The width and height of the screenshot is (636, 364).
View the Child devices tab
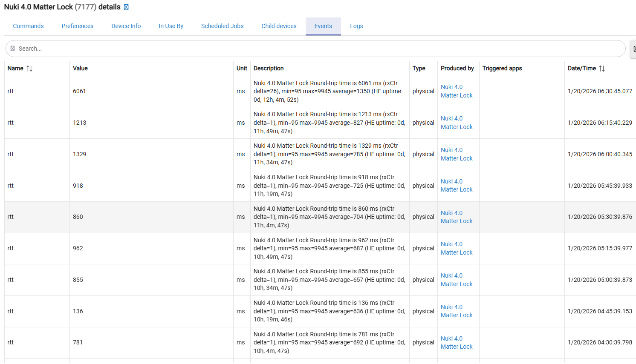(x=279, y=26)
